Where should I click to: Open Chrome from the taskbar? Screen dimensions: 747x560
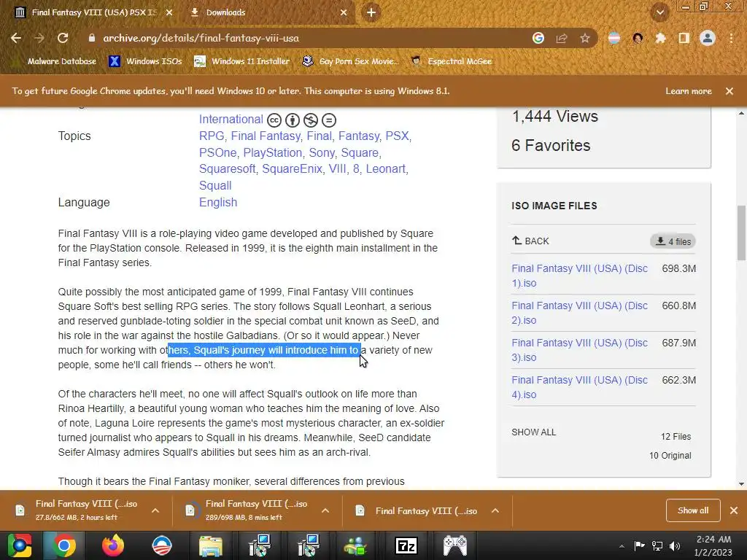click(64, 545)
